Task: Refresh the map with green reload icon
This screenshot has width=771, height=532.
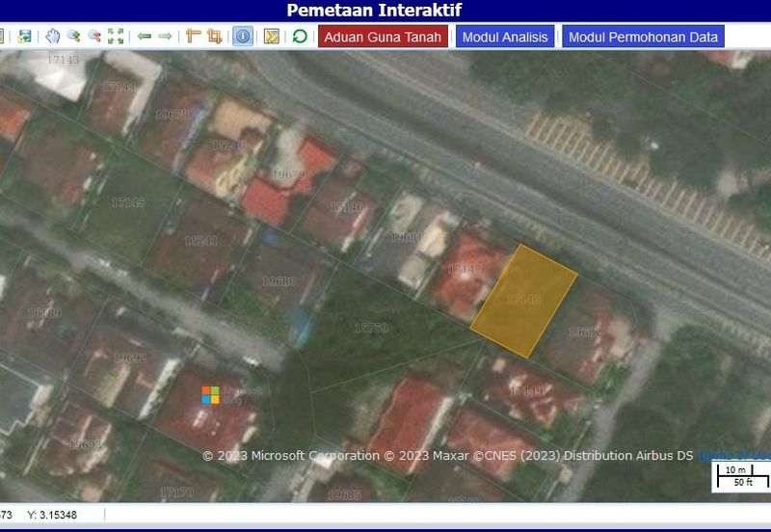Action: tap(300, 37)
